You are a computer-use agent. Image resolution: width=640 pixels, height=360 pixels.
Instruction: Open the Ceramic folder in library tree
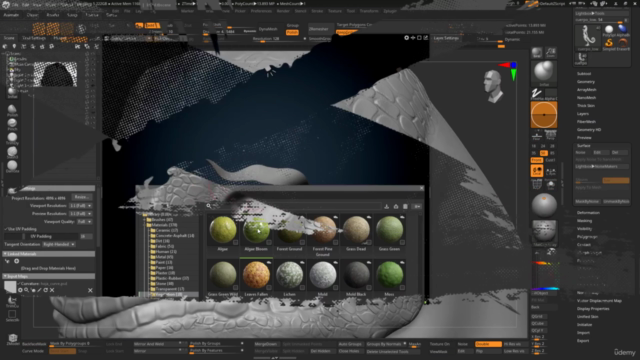point(164,230)
